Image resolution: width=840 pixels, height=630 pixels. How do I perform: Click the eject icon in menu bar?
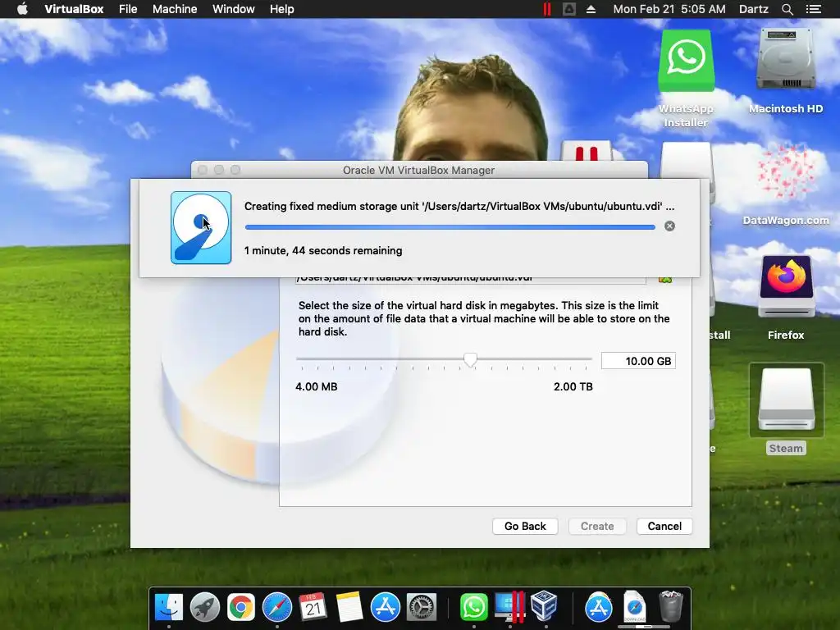[x=591, y=9]
